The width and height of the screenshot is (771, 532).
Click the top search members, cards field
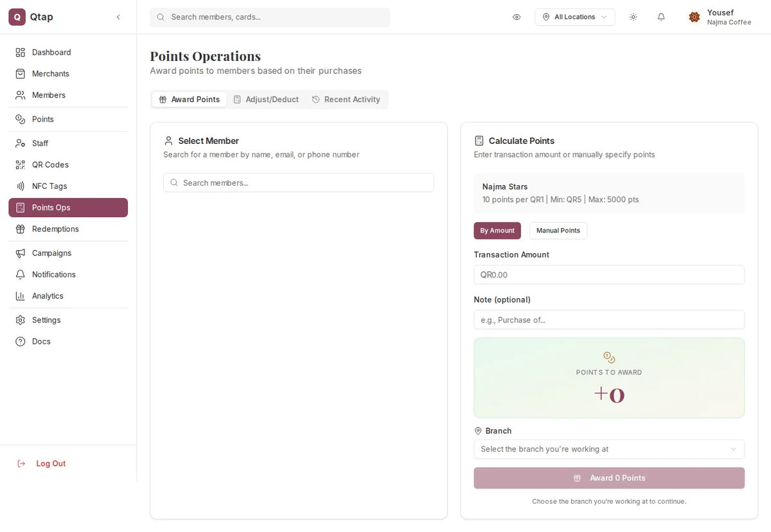pyautogui.click(x=270, y=17)
